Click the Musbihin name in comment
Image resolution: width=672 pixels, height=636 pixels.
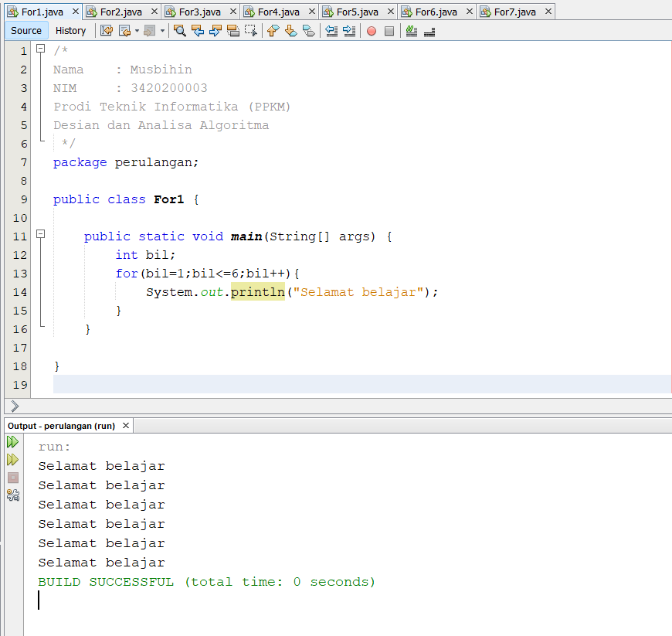pyautogui.click(x=161, y=70)
